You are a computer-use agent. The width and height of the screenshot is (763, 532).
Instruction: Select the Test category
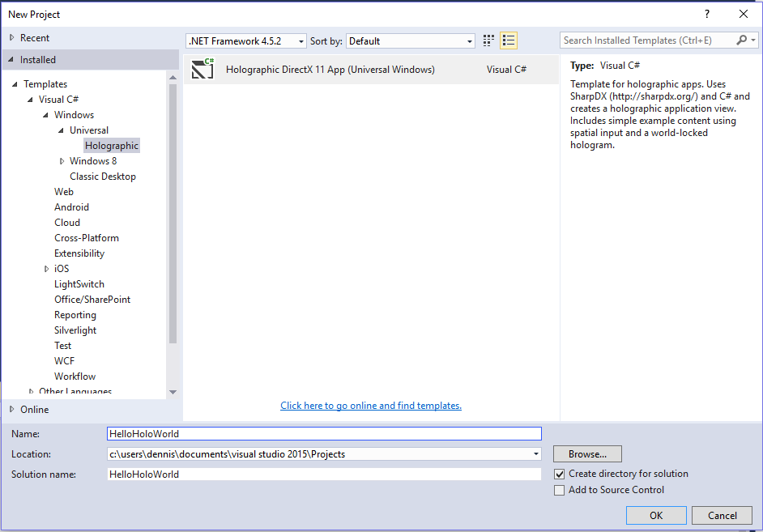point(62,346)
